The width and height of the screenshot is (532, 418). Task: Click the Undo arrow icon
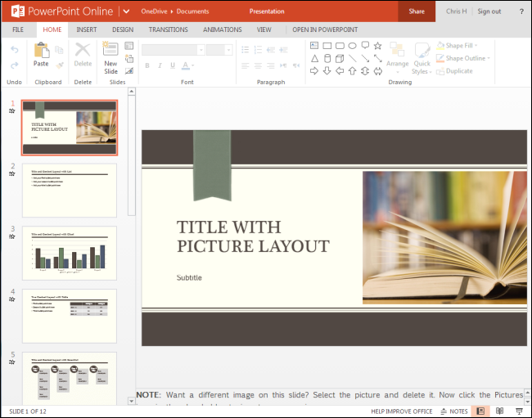point(14,50)
